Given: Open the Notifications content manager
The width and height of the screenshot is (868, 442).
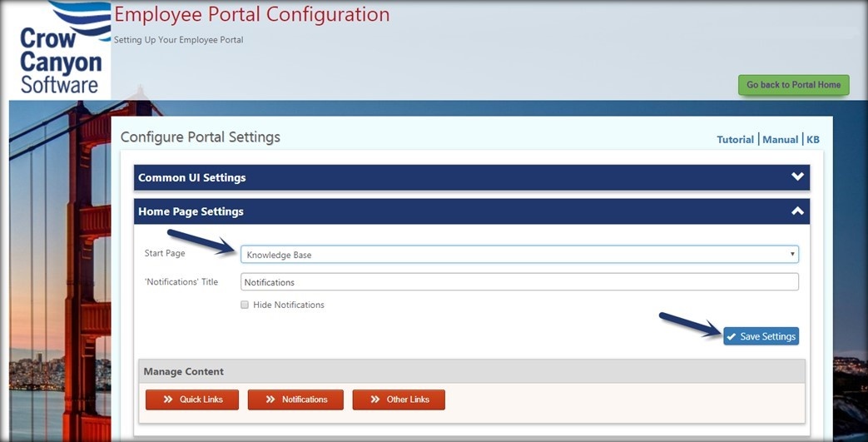Looking at the screenshot, I should pyautogui.click(x=295, y=400).
